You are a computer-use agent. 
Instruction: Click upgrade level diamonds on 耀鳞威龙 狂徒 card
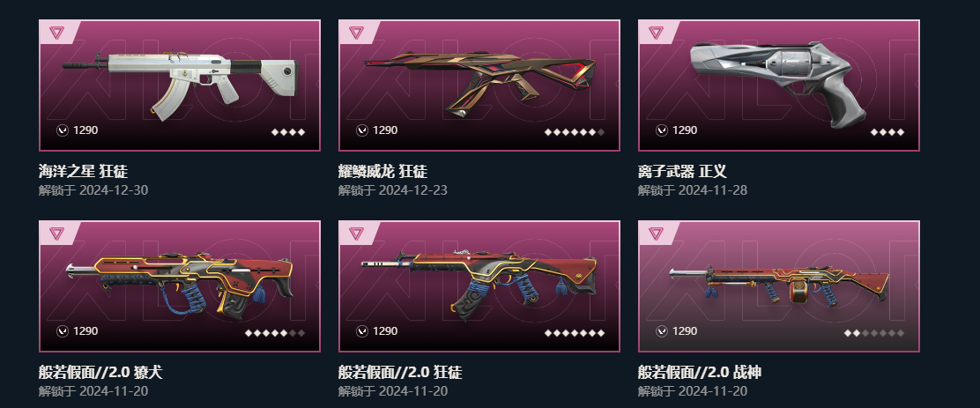pyautogui.click(x=575, y=132)
